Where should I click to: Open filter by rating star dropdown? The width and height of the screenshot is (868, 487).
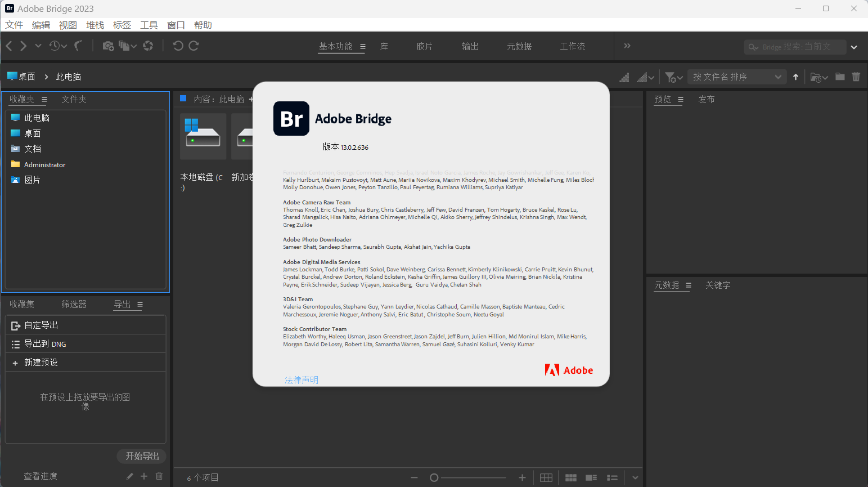pyautogui.click(x=674, y=77)
